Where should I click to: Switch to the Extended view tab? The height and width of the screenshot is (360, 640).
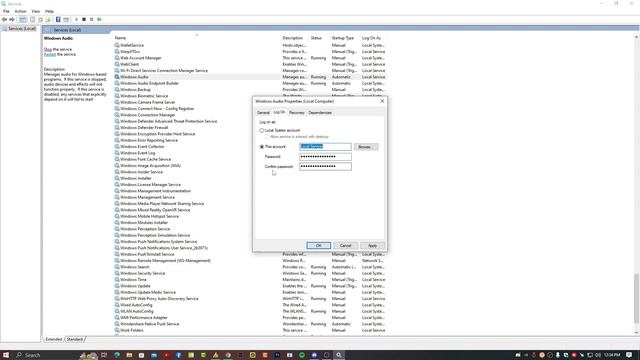(53, 339)
